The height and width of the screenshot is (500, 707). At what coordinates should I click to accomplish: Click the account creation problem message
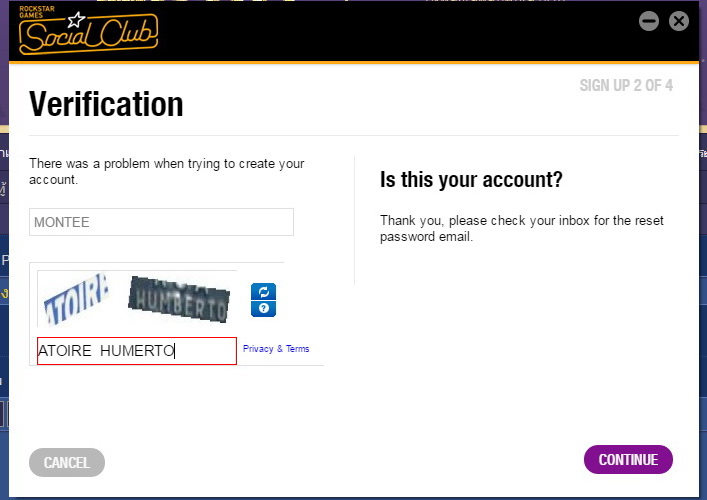pyautogui.click(x=167, y=171)
